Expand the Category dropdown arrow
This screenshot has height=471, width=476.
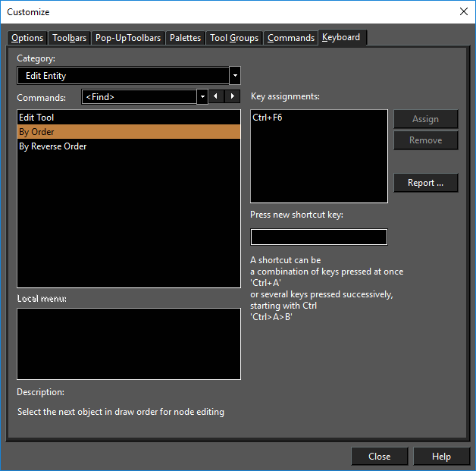(235, 76)
